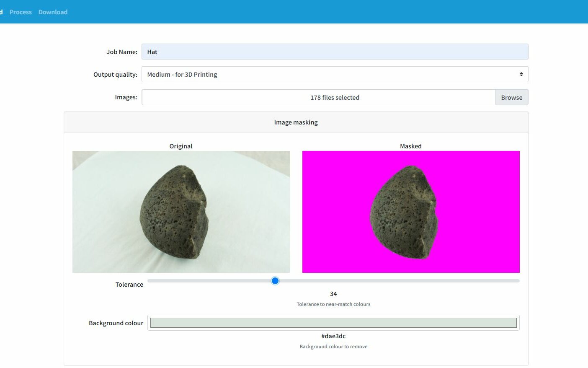This screenshot has height=368, width=588.
Task: Click the 'Tolerance' label text
Action: point(129,285)
